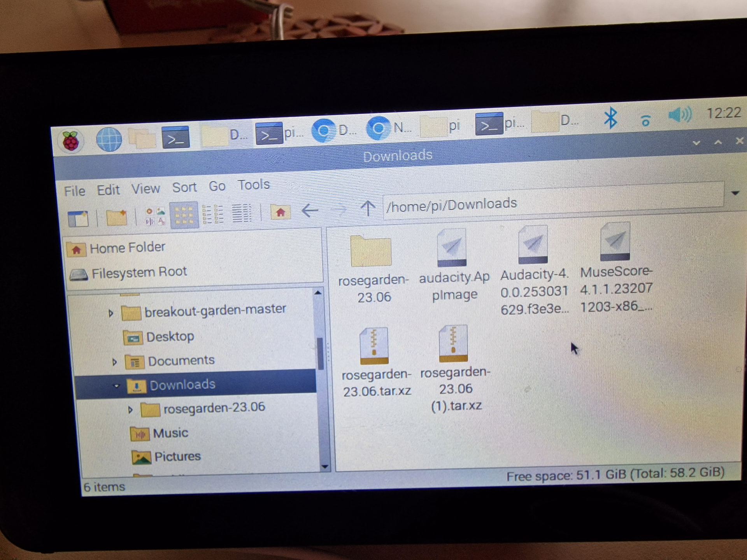This screenshot has width=747, height=560.
Task: Go up to parent folder arrow
Action: pyautogui.click(x=367, y=209)
